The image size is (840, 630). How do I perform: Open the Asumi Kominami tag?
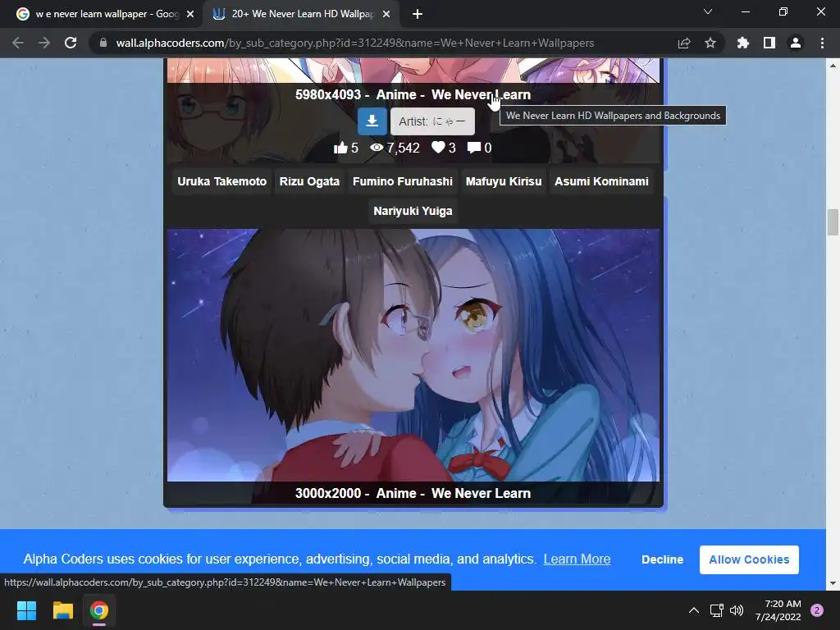(x=601, y=181)
